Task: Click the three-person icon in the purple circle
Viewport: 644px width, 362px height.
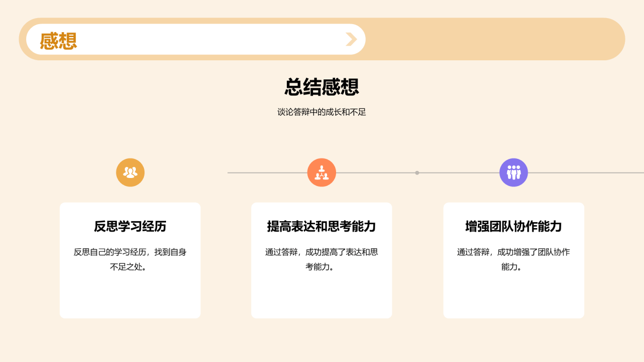Action: tap(514, 172)
